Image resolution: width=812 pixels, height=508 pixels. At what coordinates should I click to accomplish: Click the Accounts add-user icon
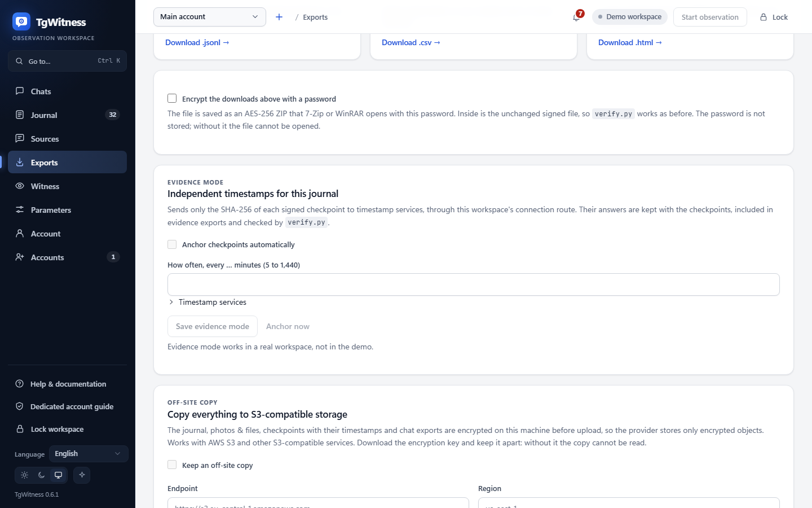tap(20, 257)
